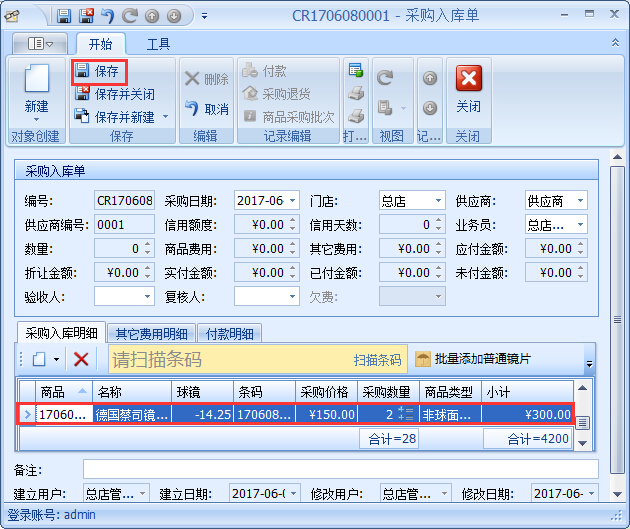Click 批量添加普通镜片 batch add icon

point(423,359)
